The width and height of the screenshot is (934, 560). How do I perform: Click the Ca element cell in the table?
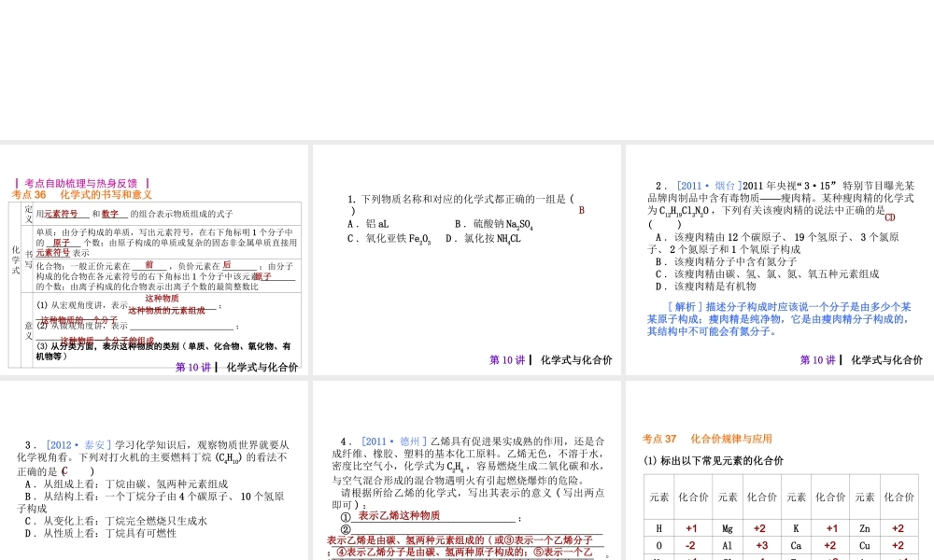796,545
